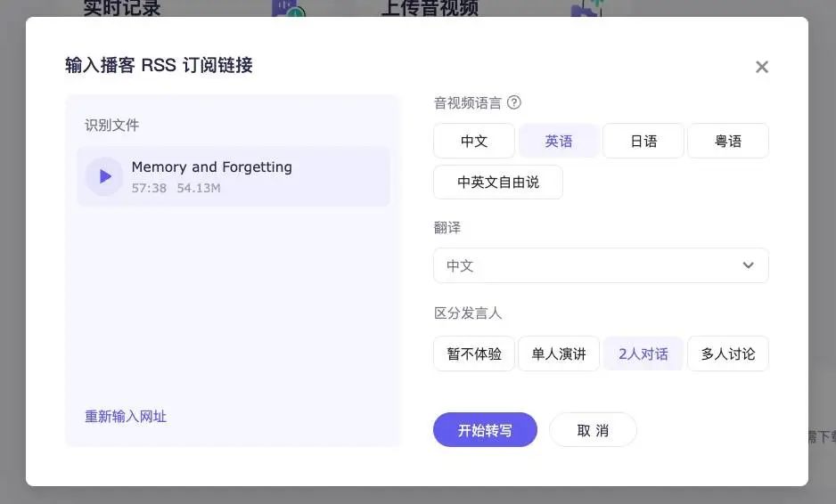Choose 日语 as the audio language
The image size is (836, 504).
(643, 141)
